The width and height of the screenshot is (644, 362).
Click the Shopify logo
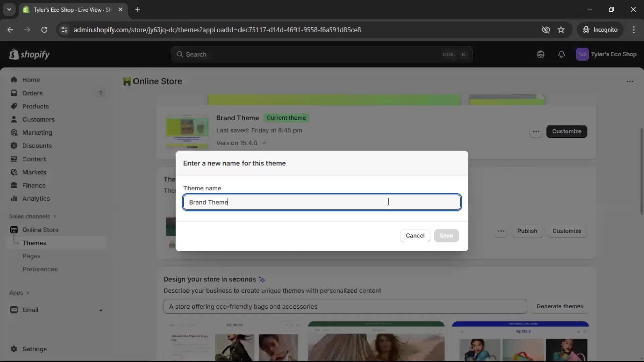click(30, 54)
